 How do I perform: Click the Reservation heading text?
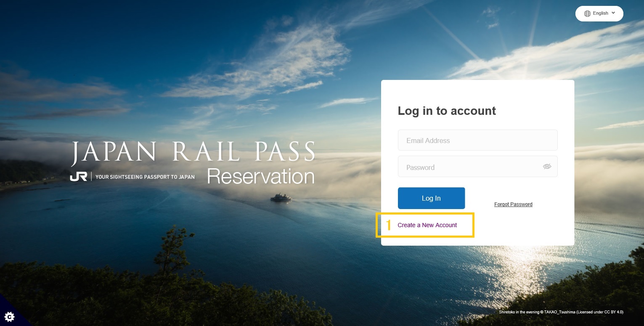pos(261,177)
